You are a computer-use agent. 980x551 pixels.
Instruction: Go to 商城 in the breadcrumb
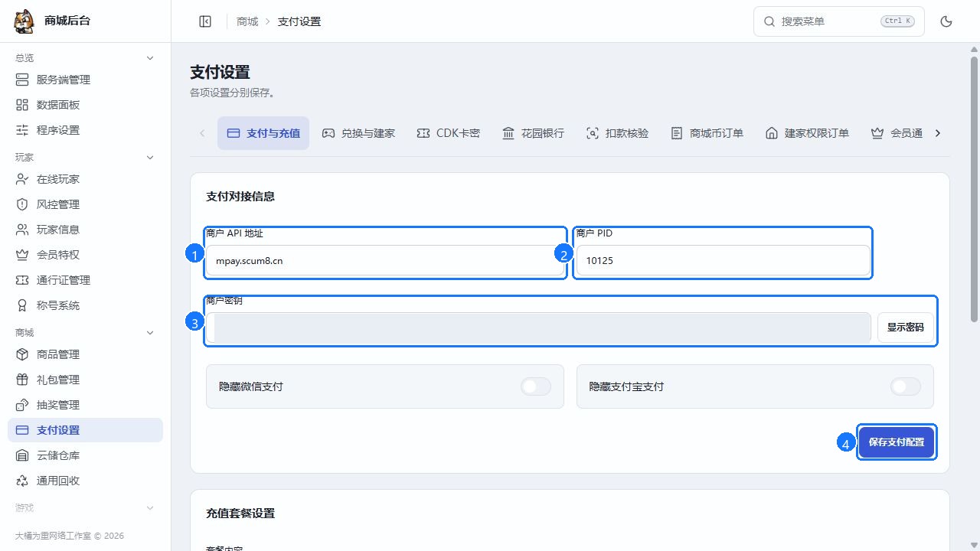[x=247, y=21]
